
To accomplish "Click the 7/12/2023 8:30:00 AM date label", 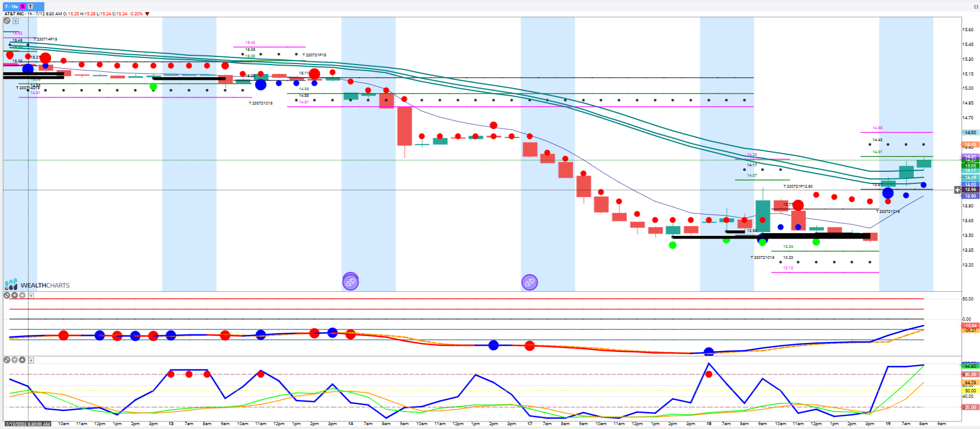I will coord(28,424).
